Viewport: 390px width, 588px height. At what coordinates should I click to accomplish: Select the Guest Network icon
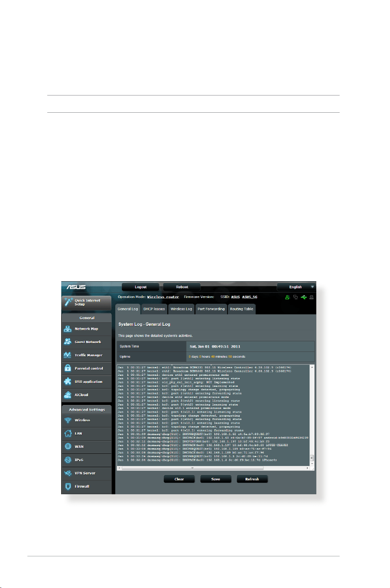68,342
